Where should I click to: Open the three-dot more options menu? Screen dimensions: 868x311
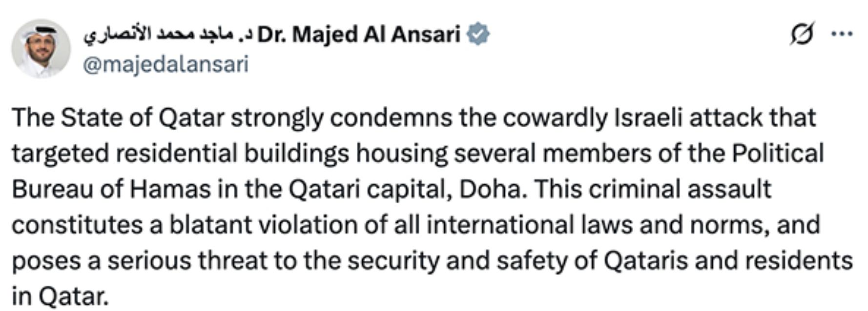click(842, 34)
